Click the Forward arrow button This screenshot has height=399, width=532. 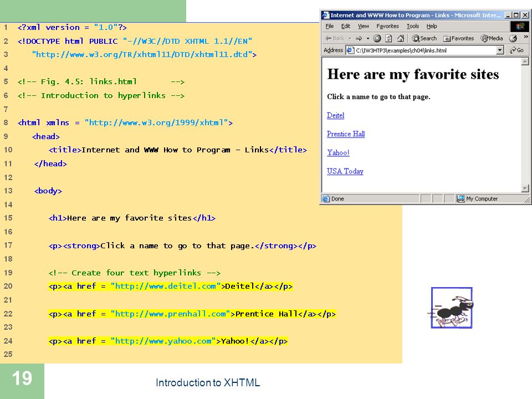pos(359,38)
